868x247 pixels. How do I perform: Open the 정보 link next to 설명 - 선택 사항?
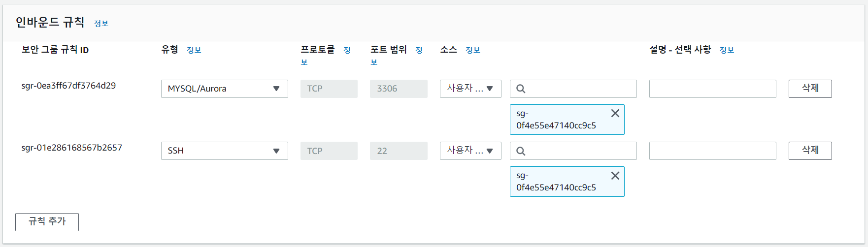[727, 50]
